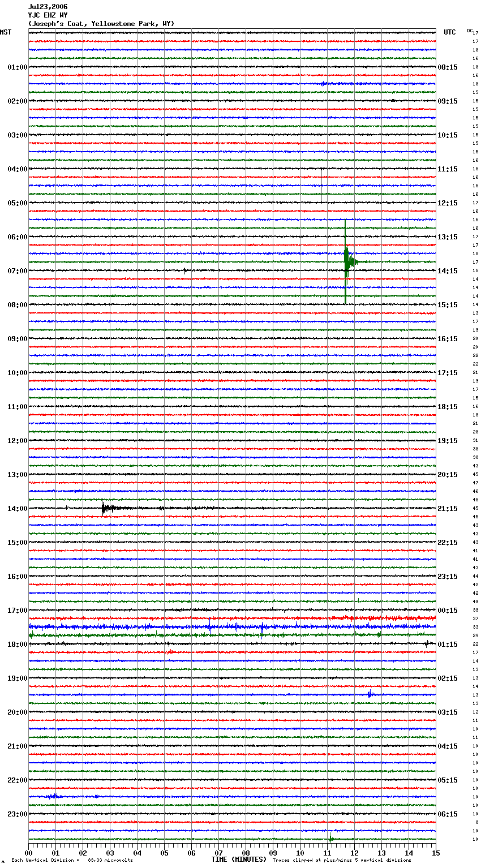Click the small green spike on the last trace
Image resolution: width=481 pixels, height=868 pixels.
click(330, 838)
